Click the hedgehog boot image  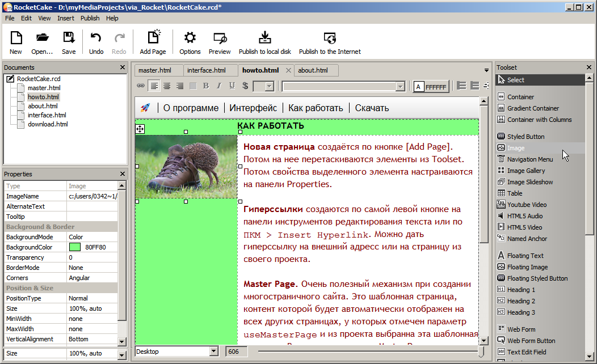(x=186, y=167)
